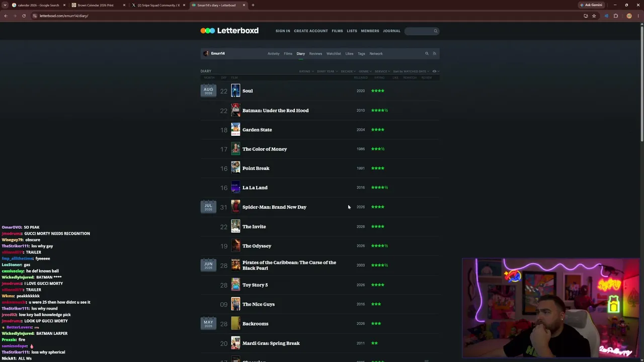Click the Emurr14 username link
Viewport: 644px width, 362px height.
tap(218, 53)
